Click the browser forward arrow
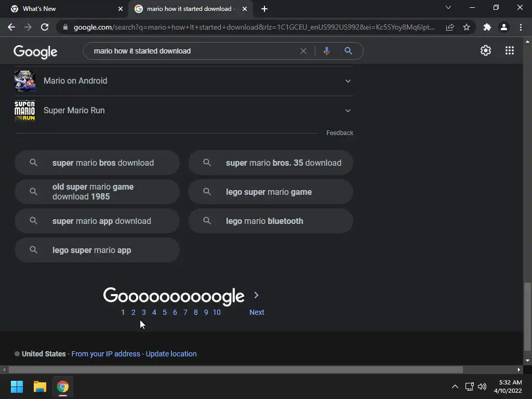Viewport: 532px width, 399px height. pyautogui.click(x=28, y=27)
